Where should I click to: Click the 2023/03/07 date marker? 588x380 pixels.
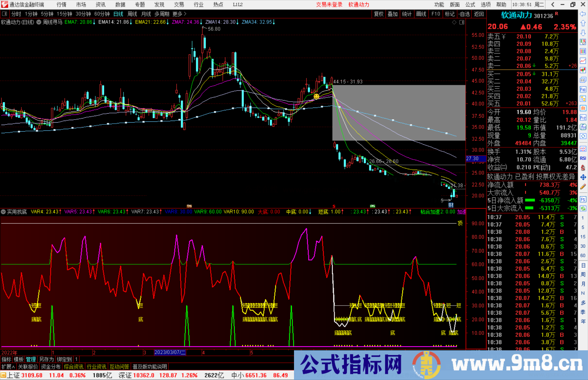click(170, 352)
